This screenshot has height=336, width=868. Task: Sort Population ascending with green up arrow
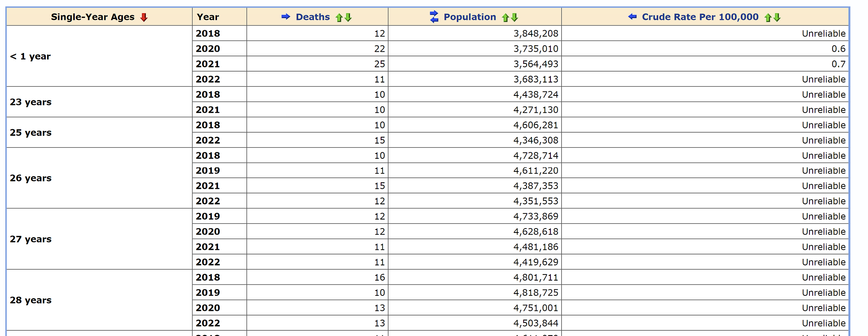point(505,18)
